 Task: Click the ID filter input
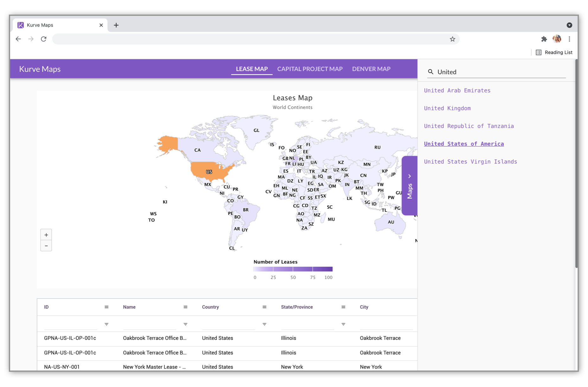71,324
